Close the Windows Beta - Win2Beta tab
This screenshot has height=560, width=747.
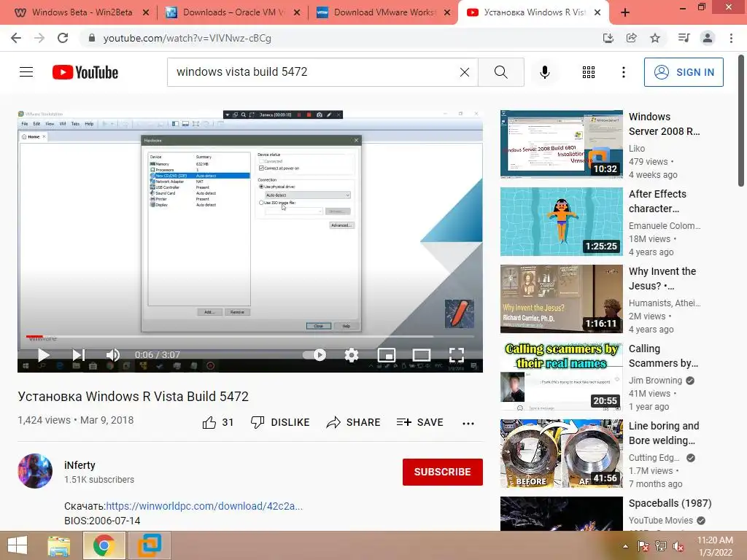click(x=146, y=12)
